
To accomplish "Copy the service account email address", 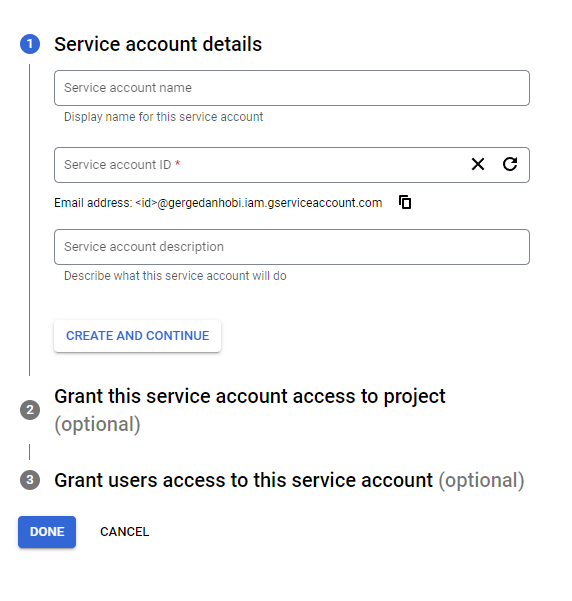I will pos(405,202).
